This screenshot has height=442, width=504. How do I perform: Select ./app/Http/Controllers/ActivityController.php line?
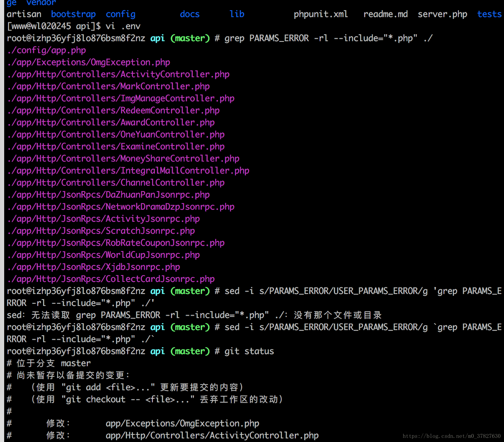pyautogui.click(x=118, y=74)
